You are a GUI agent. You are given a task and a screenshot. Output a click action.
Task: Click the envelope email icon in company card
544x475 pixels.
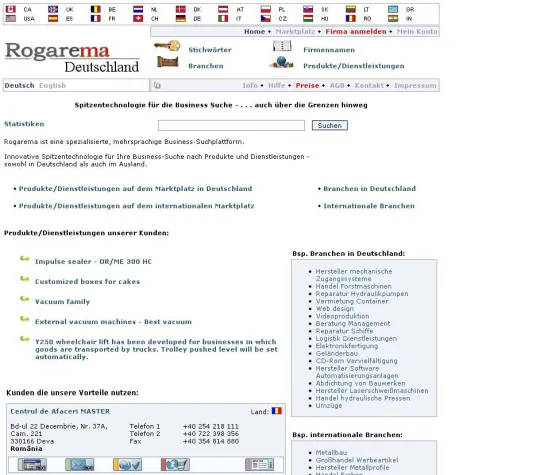coord(79,465)
